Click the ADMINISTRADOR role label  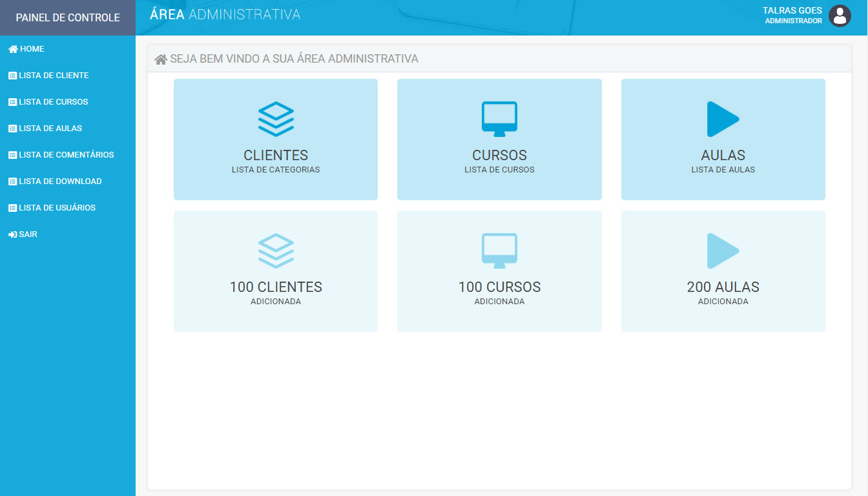pyautogui.click(x=794, y=21)
